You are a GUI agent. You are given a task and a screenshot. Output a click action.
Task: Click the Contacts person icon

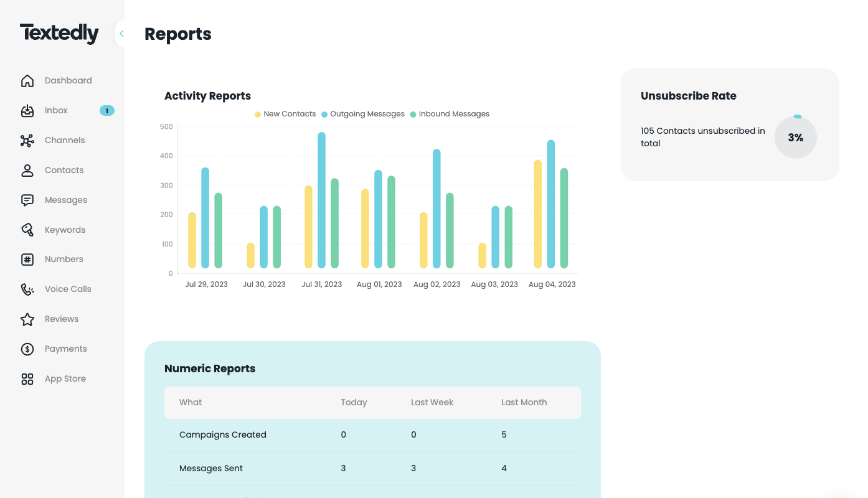coord(27,171)
